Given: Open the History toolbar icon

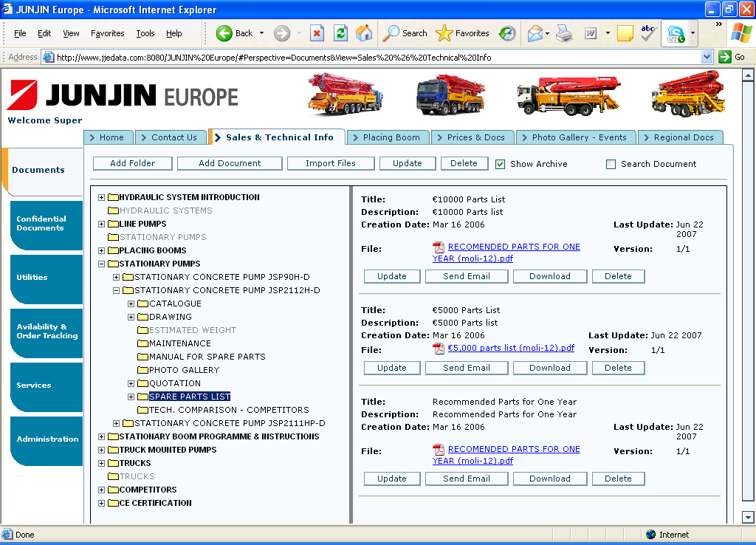Looking at the screenshot, I should 507,33.
